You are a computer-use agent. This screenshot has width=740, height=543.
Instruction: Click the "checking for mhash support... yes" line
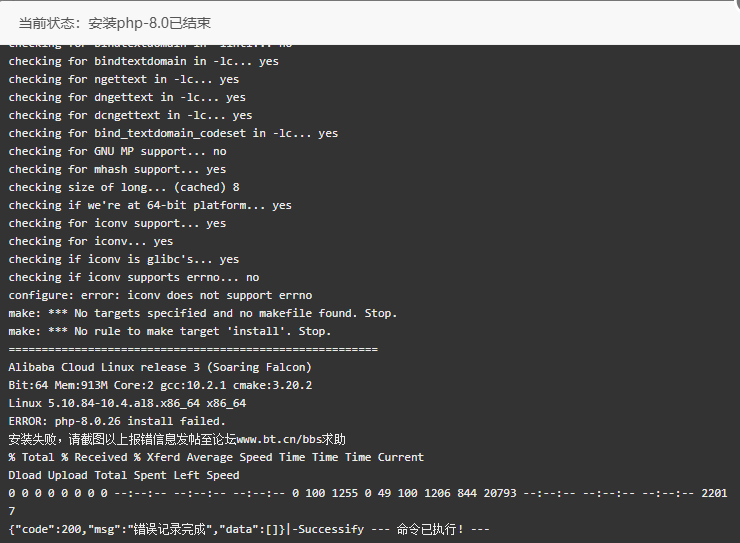pos(118,169)
